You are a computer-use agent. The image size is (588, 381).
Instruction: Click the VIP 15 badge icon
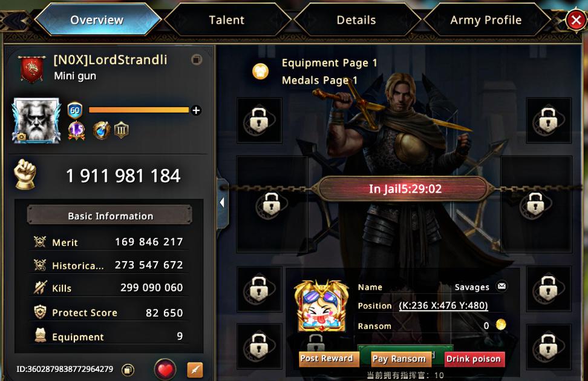(76, 131)
